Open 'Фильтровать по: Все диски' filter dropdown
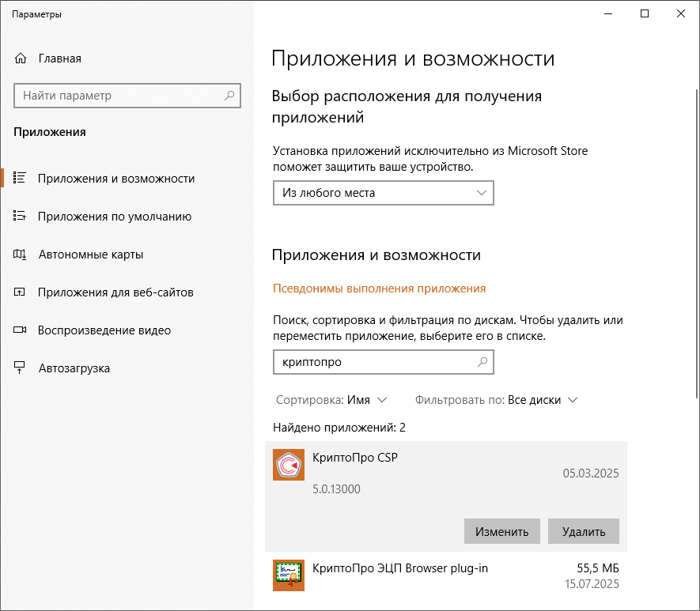Image resolution: width=700 pixels, height=611 pixels. pyautogui.click(x=497, y=400)
